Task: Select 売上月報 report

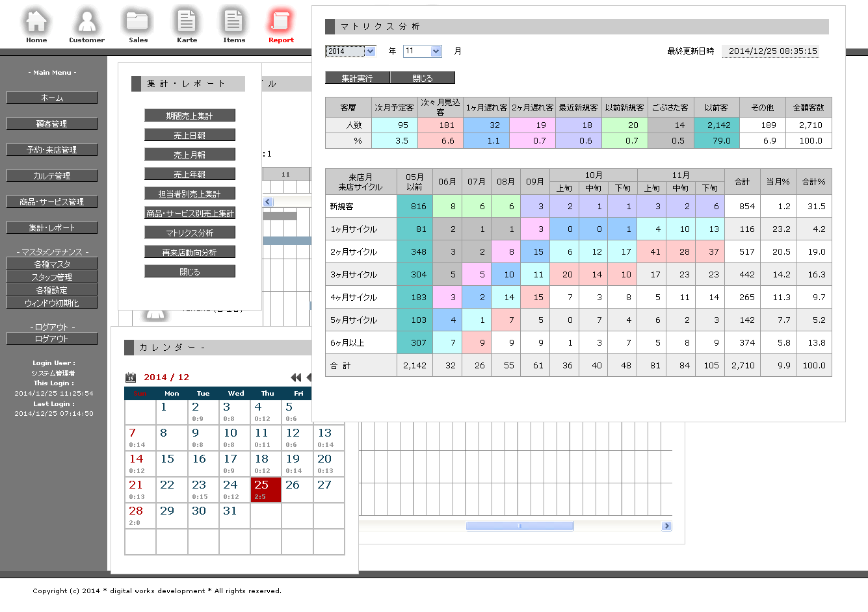Action: coord(190,155)
